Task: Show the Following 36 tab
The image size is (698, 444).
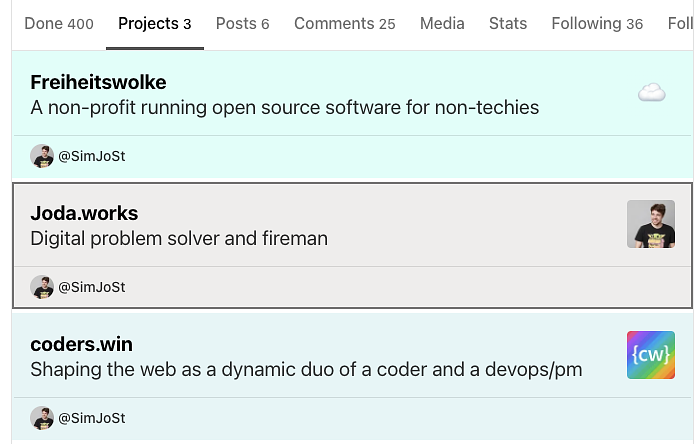Action: pyautogui.click(x=597, y=24)
